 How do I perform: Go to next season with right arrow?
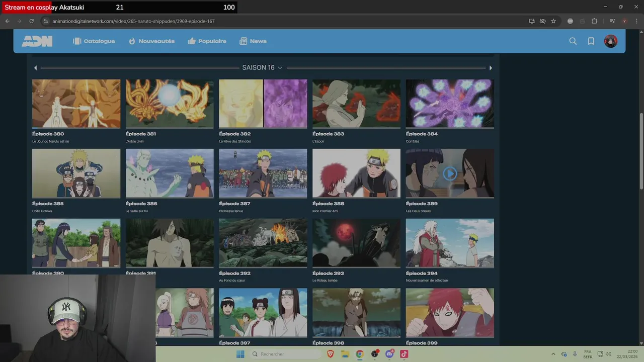[x=491, y=68]
